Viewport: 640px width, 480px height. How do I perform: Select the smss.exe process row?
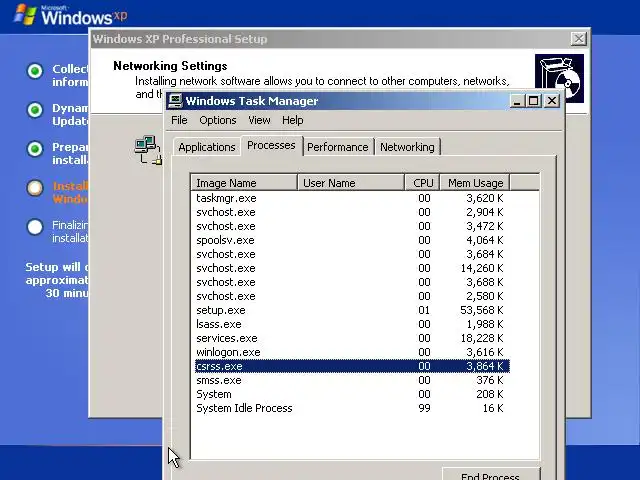pos(352,380)
